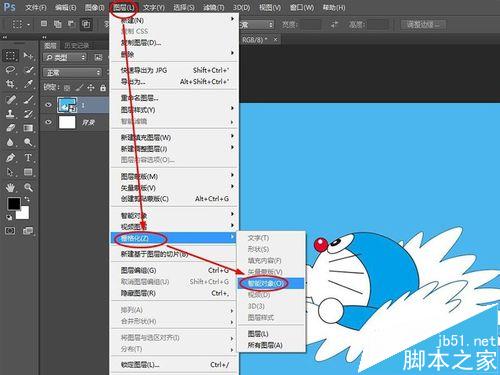This screenshot has height=375, width=500.
Task: Click the 调整边缘 button
Action: point(423,24)
